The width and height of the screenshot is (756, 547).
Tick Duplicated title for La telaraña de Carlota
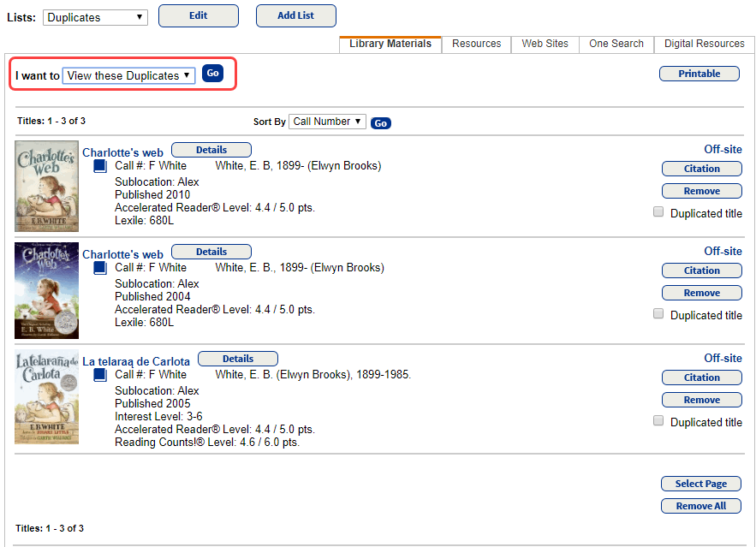point(658,421)
